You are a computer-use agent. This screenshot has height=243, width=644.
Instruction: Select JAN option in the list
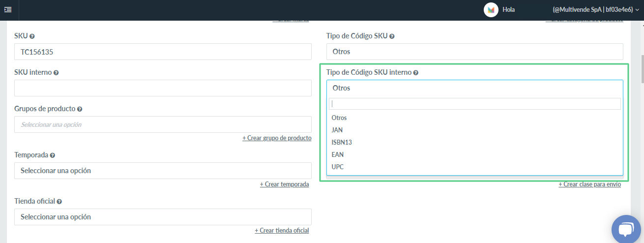[x=475, y=130]
